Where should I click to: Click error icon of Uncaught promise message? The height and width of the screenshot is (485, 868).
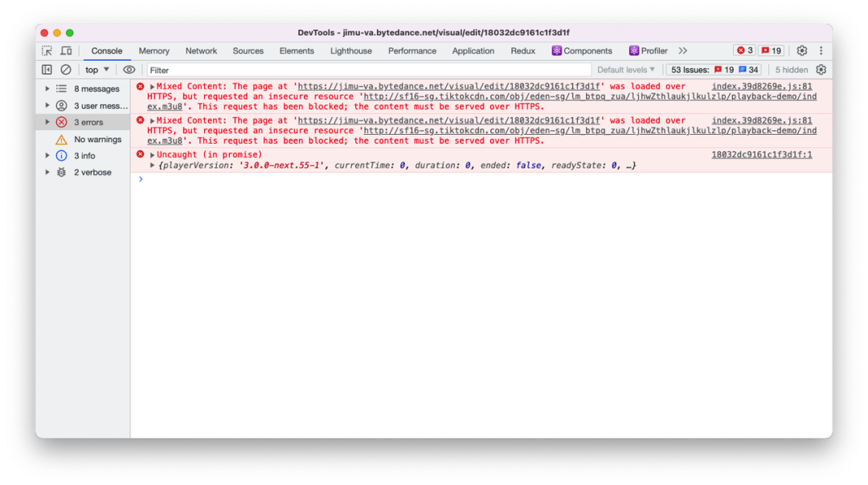(141, 154)
